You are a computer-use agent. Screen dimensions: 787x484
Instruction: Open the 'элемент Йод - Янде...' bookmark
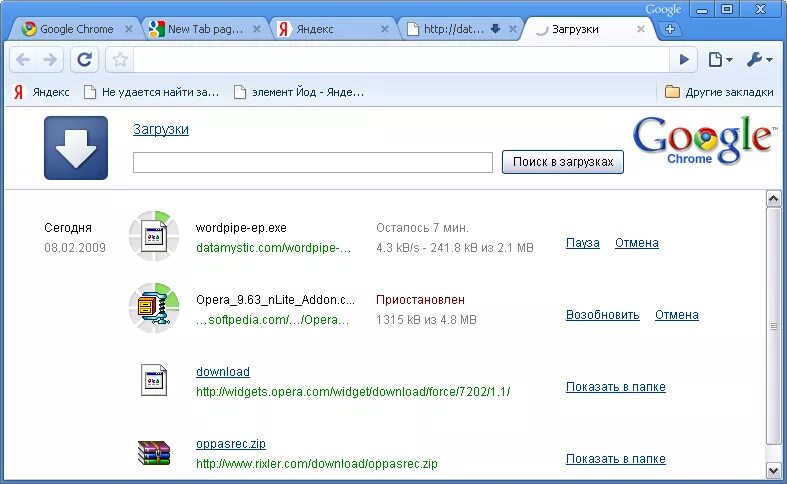click(x=299, y=92)
